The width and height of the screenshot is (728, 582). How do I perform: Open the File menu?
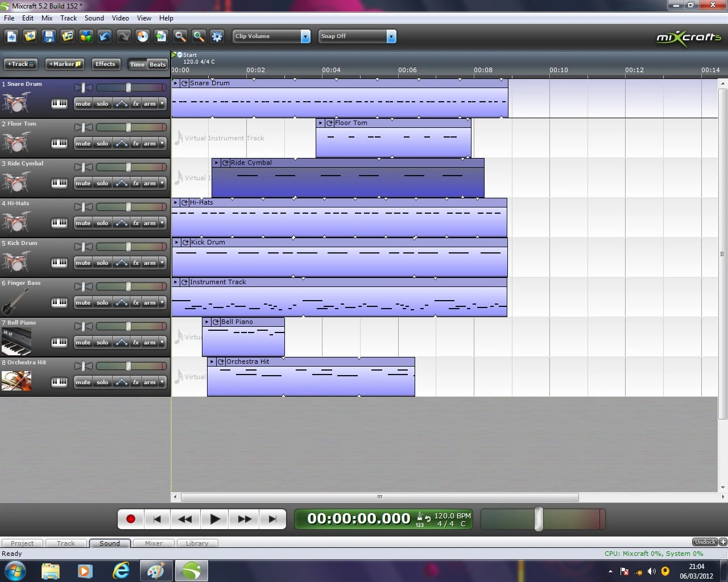tap(9, 18)
